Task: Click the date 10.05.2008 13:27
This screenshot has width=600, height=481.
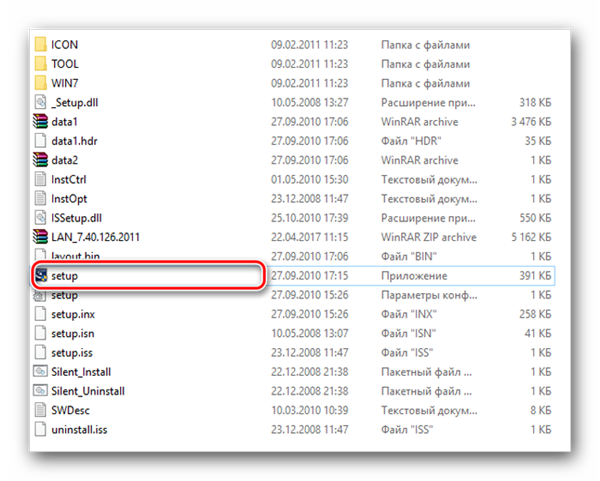Action: point(310,103)
